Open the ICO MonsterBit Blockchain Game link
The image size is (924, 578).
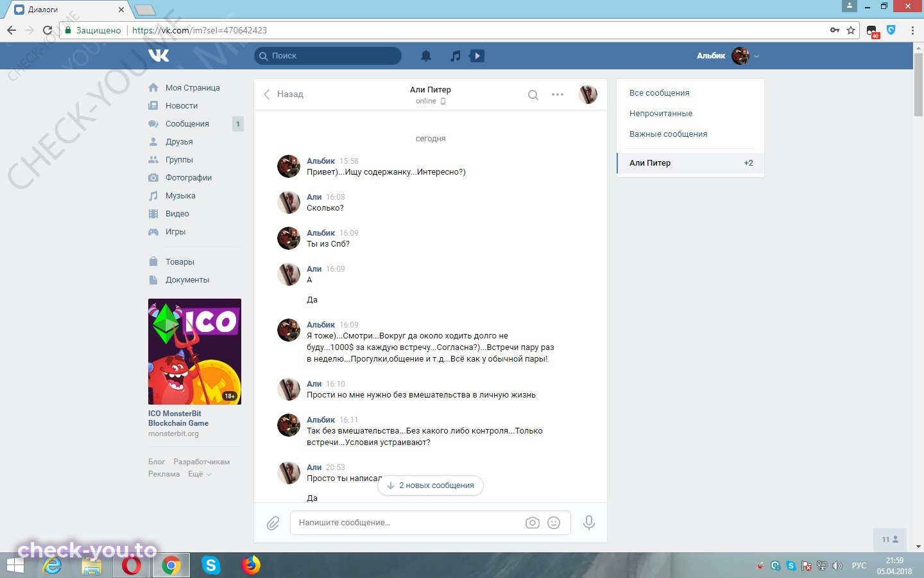(178, 418)
